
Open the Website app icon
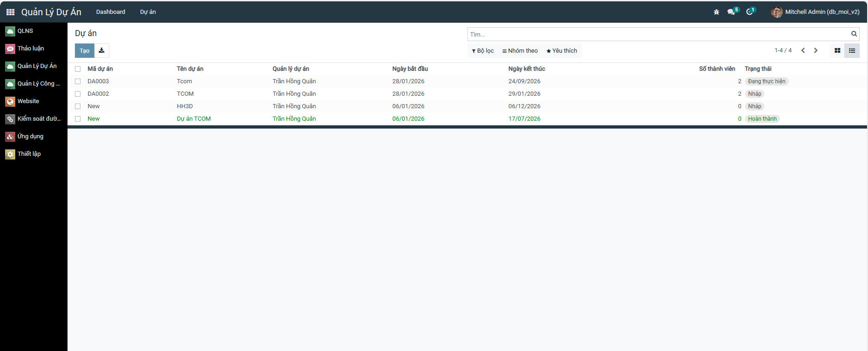click(x=10, y=102)
